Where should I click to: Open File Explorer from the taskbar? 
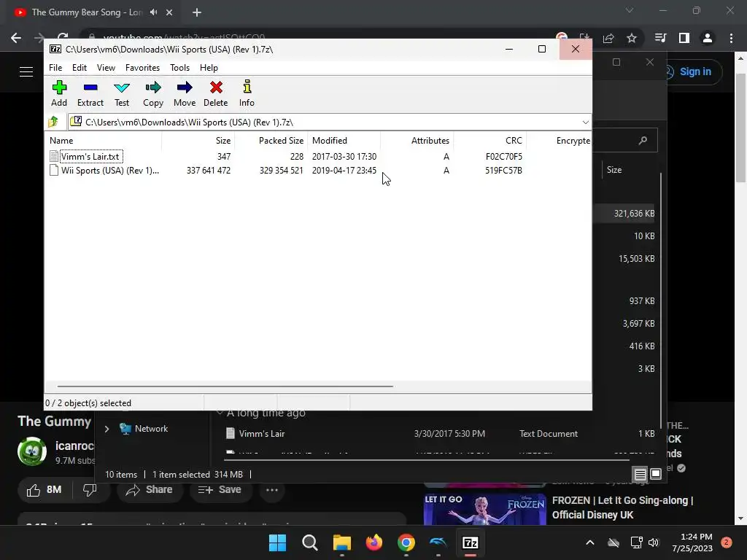(341, 542)
